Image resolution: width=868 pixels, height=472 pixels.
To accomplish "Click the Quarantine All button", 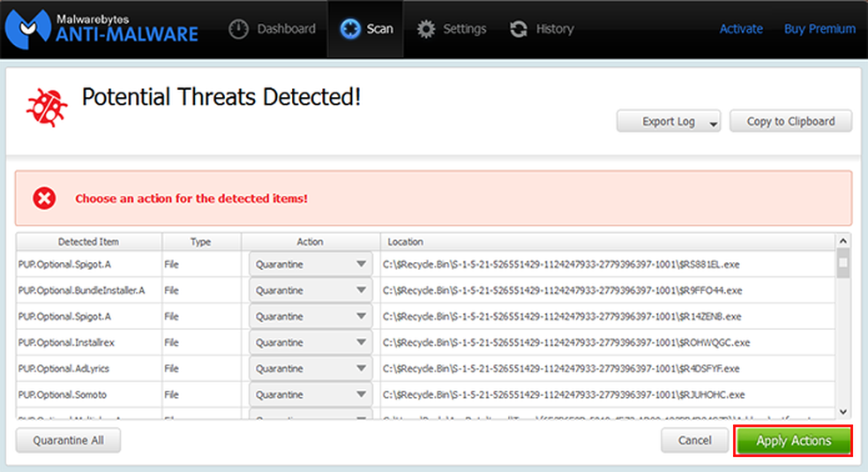I will [68, 440].
